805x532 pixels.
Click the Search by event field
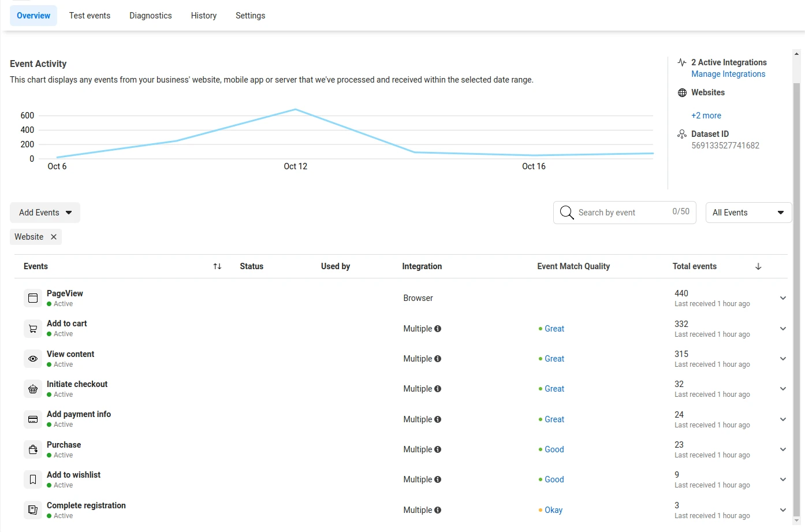(x=621, y=213)
